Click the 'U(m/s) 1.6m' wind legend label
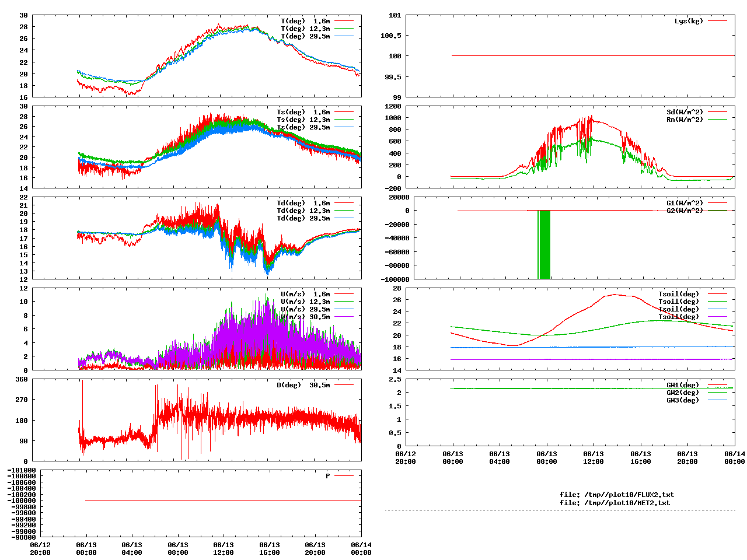The image size is (747, 560). point(305,294)
